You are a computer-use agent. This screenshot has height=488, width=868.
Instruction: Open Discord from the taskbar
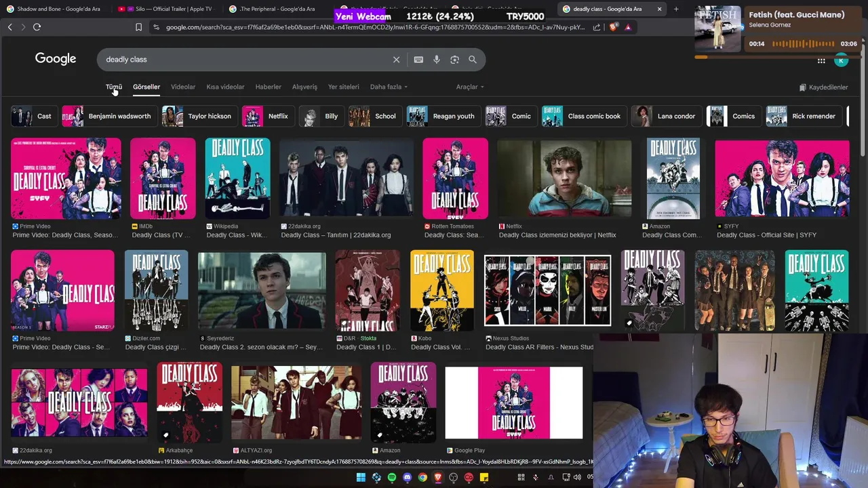[407, 478]
